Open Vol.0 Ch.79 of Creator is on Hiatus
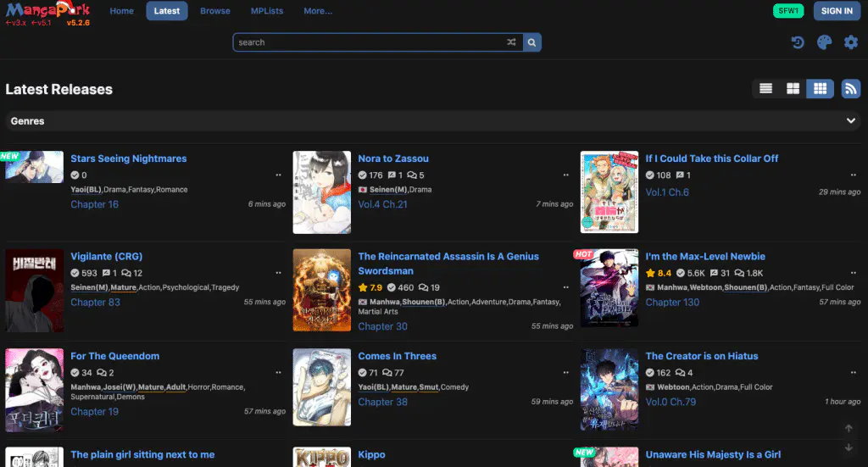Viewport: 868px width, 467px height. (670, 402)
